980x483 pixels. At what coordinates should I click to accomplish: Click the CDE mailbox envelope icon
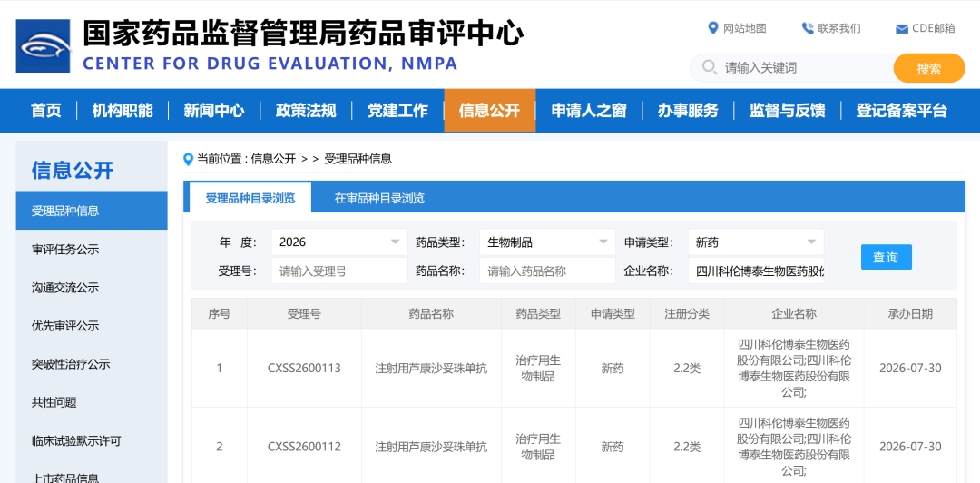(x=902, y=29)
